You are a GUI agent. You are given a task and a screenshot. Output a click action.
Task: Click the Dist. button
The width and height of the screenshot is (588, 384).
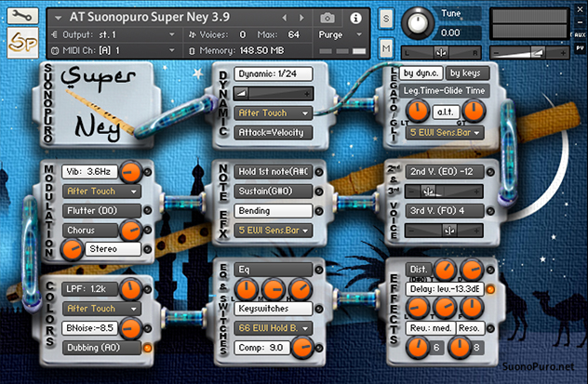click(419, 270)
